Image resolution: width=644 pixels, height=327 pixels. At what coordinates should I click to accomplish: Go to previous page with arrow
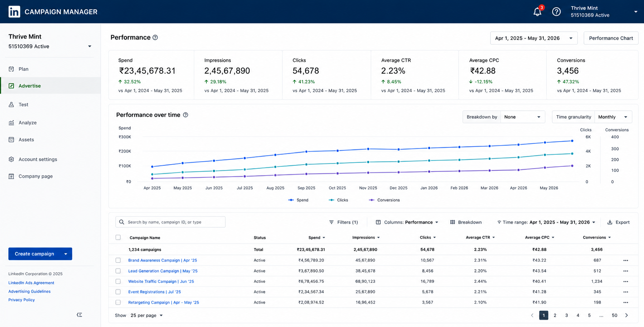[532, 315]
